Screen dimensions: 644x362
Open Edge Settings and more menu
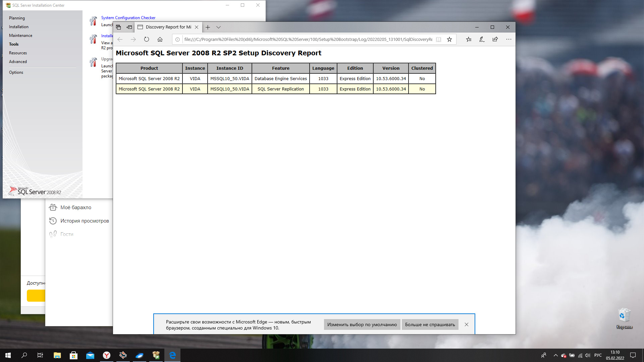point(509,40)
